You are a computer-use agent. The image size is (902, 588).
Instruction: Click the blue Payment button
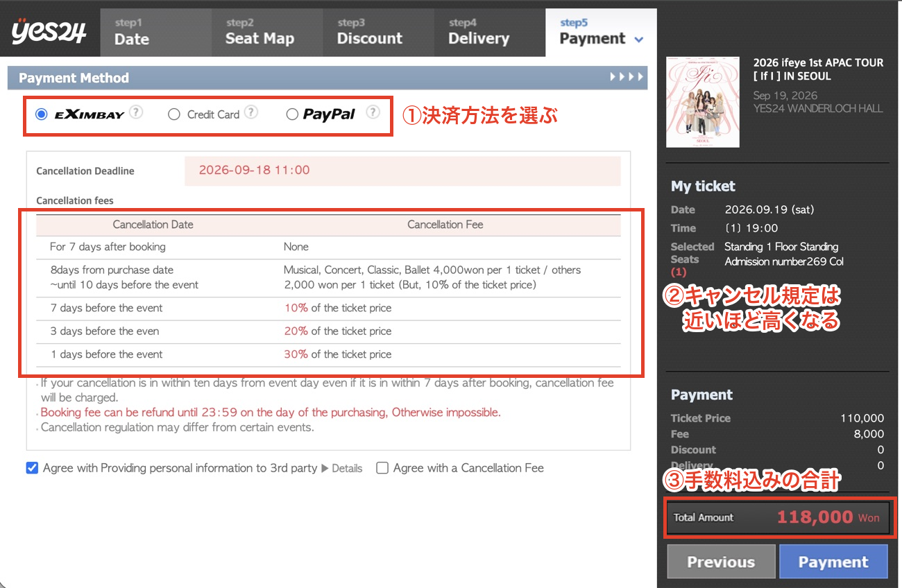833,562
